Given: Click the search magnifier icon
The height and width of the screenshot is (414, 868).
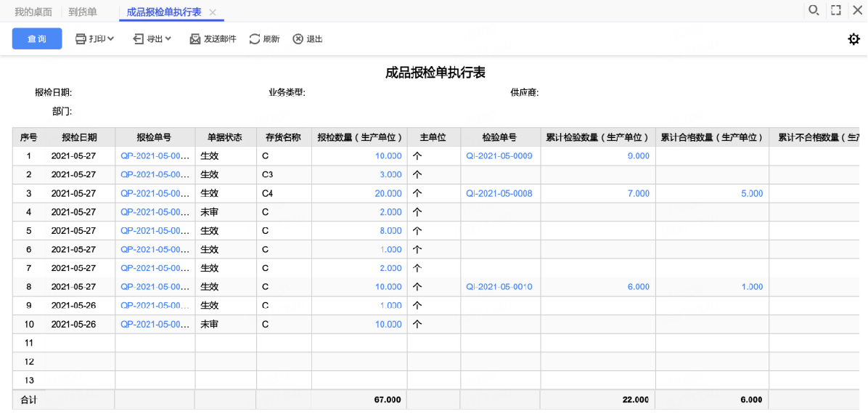Looking at the screenshot, I should coord(814,10).
